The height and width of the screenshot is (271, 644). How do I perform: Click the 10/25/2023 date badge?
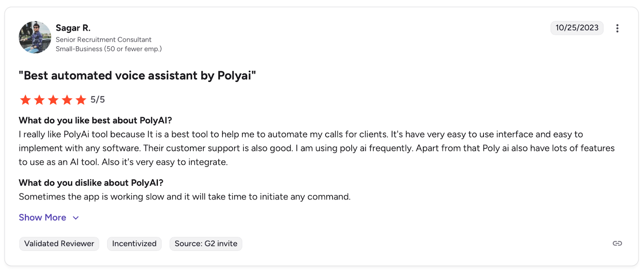click(x=577, y=28)
